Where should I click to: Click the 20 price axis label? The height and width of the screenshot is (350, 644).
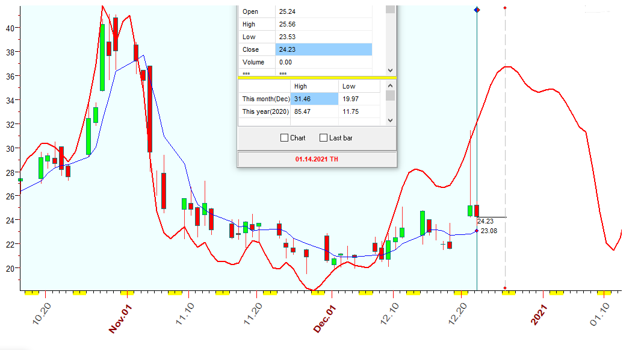10,269
